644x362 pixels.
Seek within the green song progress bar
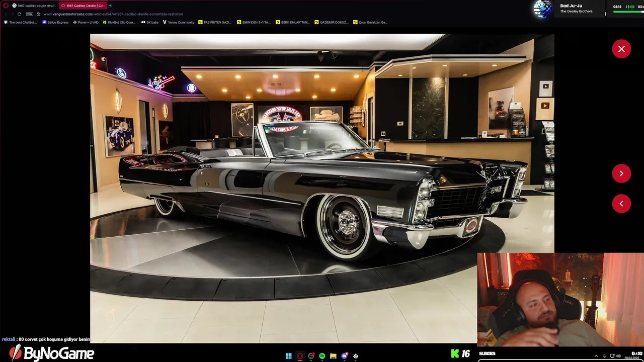coord(628,12)
